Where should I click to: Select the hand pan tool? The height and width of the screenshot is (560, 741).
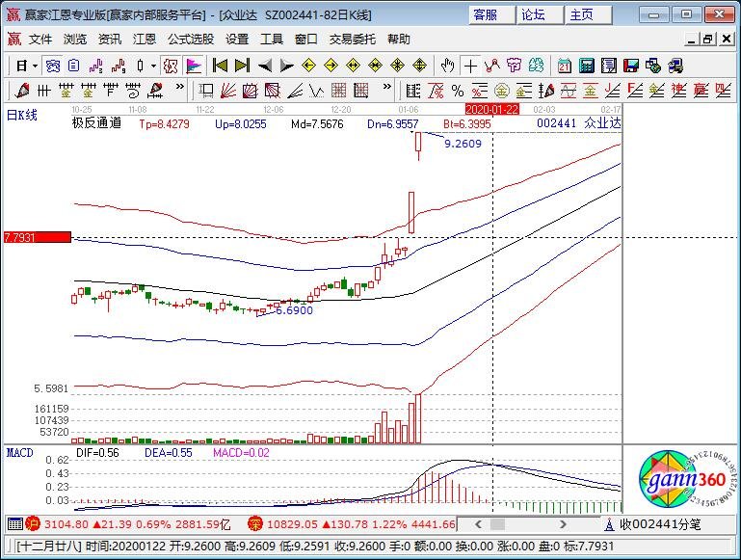click(x=446, y=66)
